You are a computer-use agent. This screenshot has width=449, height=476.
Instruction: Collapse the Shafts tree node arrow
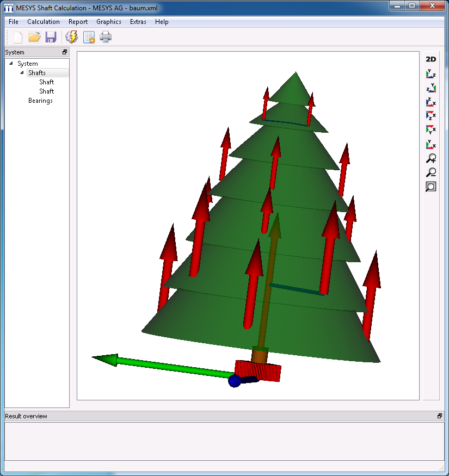[x=22, y=72]
